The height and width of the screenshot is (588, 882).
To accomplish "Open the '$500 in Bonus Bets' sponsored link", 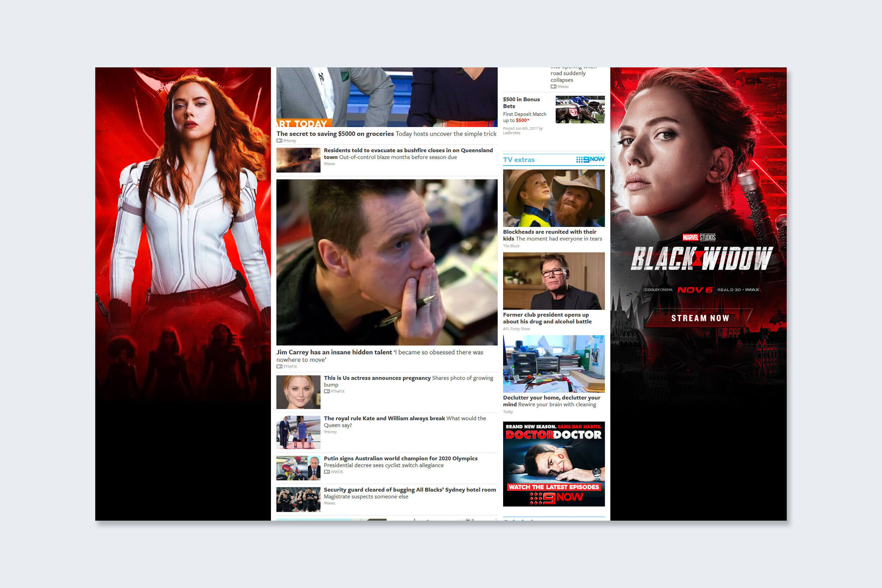I will click(x=521, y=103).
